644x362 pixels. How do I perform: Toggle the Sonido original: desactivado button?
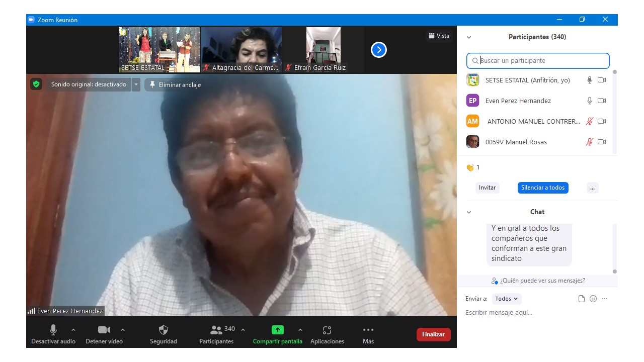[89, 84]
